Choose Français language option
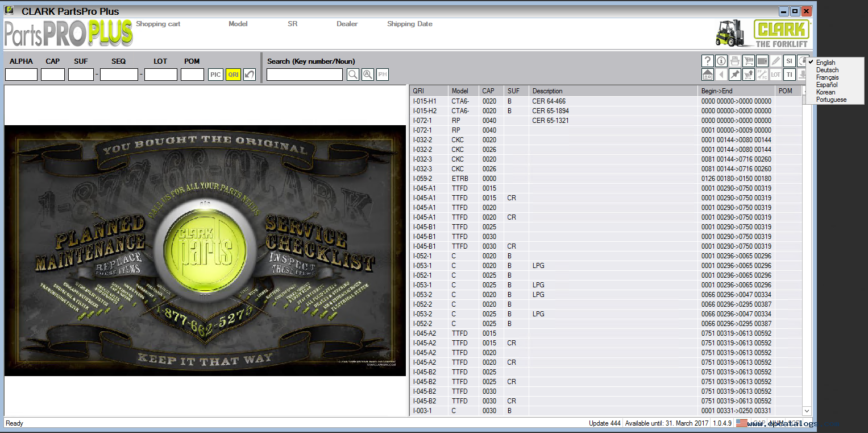 (827, 77)
